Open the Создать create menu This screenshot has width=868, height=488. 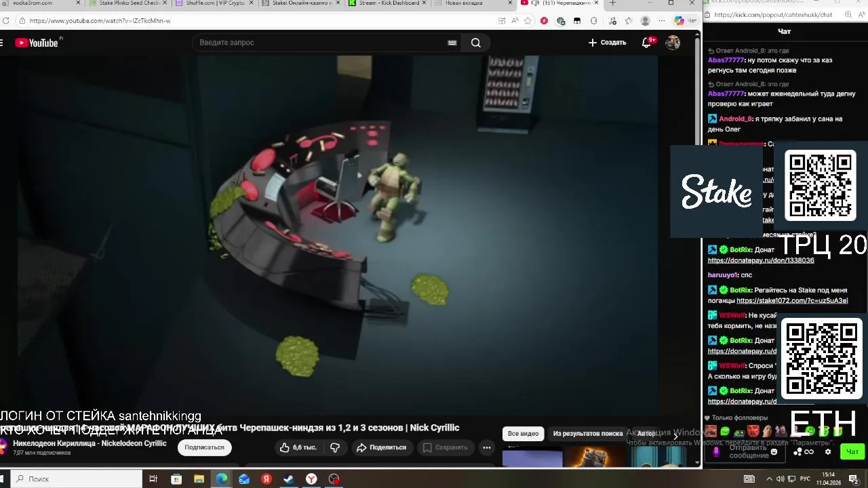(607, 43)
